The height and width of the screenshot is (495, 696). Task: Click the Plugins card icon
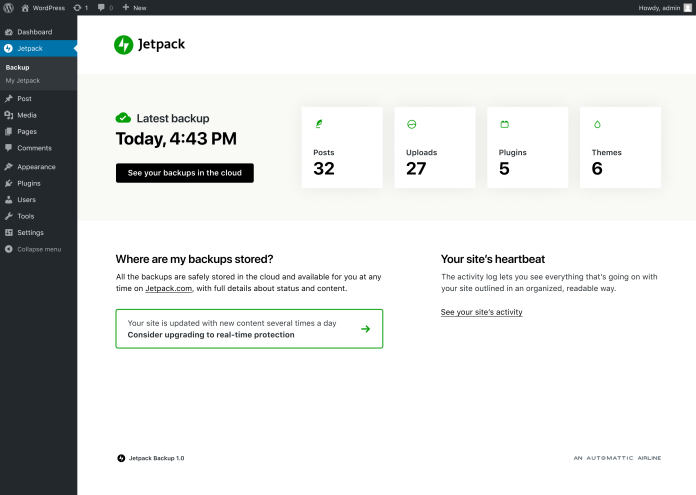pos(505,124)
